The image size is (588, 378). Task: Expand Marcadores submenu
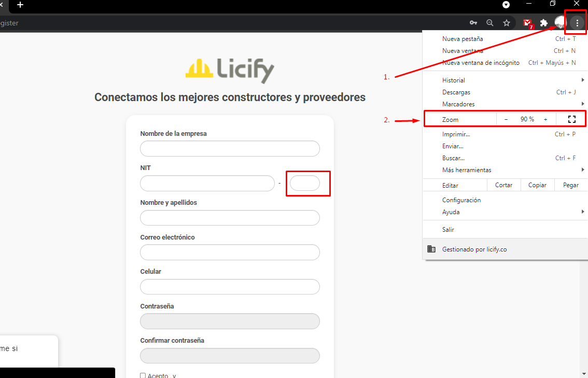pos(505,104)
